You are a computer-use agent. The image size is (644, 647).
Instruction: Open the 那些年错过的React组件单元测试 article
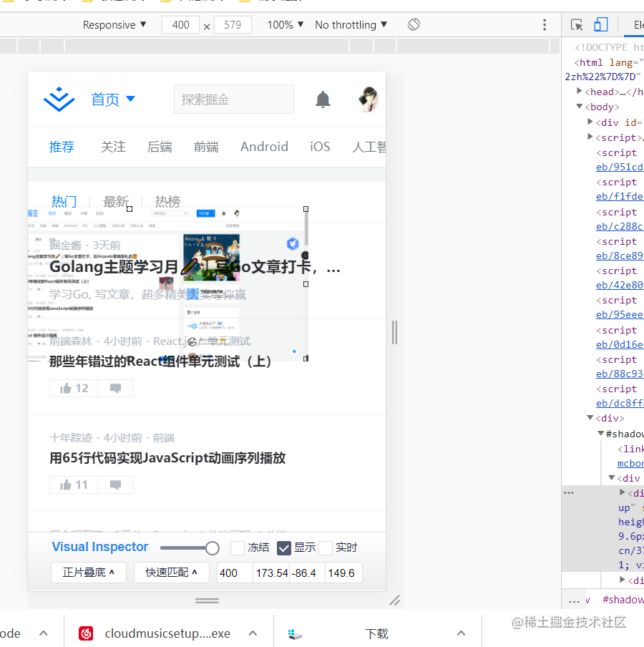click(x=160, y=361)
